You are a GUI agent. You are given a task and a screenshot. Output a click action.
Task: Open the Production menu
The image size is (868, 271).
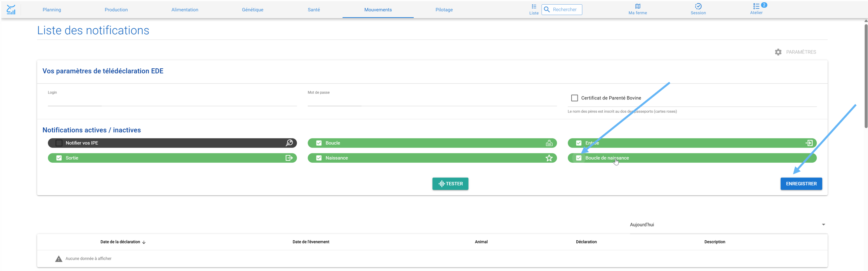coord(116,10)
